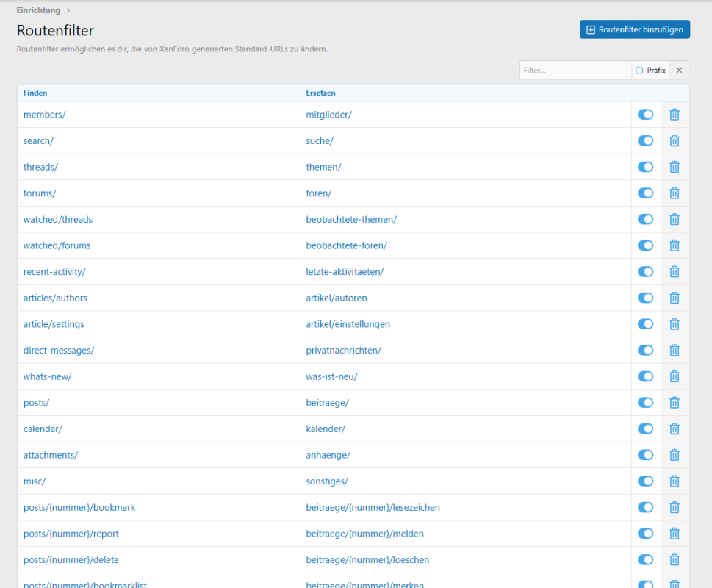Screen dimensions: 712x588
Task: Open the members/ route filter entry
Action: click(x=45, y=115)
